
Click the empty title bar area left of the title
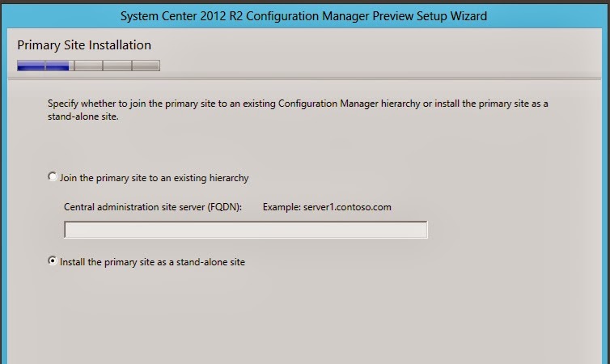click(x=57, y=15)
